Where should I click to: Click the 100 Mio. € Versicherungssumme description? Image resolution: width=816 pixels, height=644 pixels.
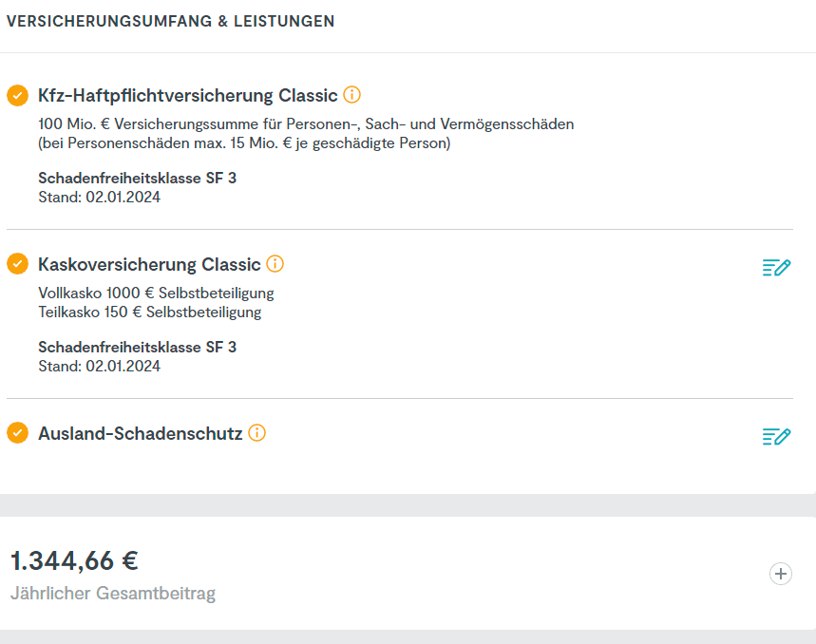coord(306,133)
